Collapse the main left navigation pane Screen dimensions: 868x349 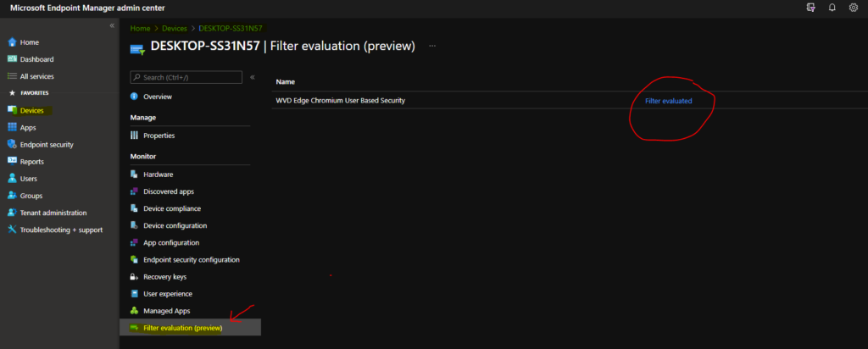(x=112, y=26)
